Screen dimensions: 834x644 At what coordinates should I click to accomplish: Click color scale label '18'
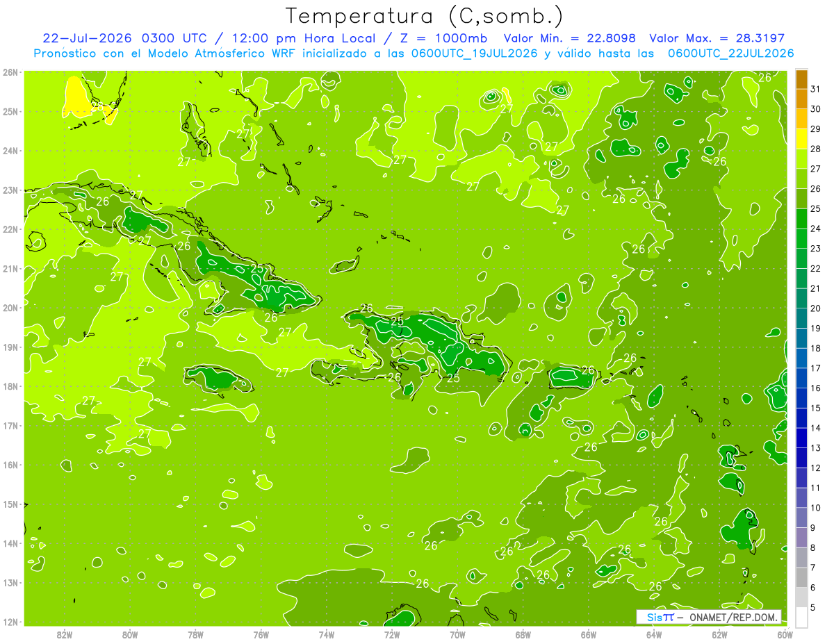tap(816, 348)
